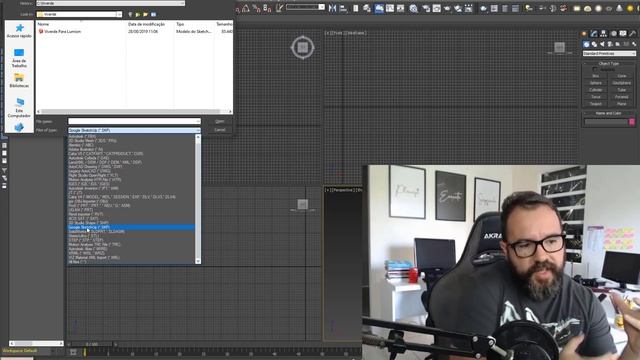
Task: Click the Mirror tool icon
Action: coord(333,8)
